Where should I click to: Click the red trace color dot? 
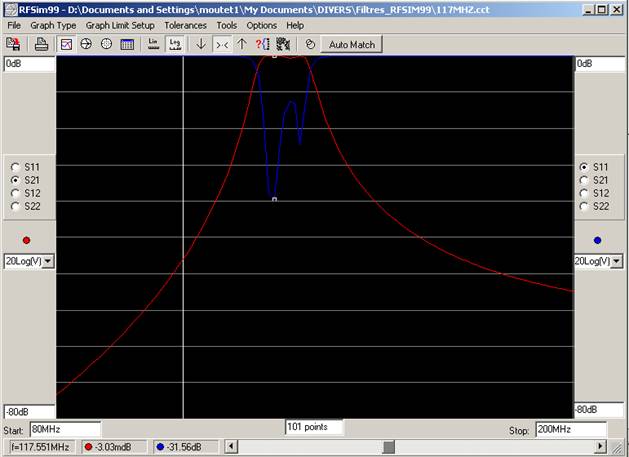26,240
